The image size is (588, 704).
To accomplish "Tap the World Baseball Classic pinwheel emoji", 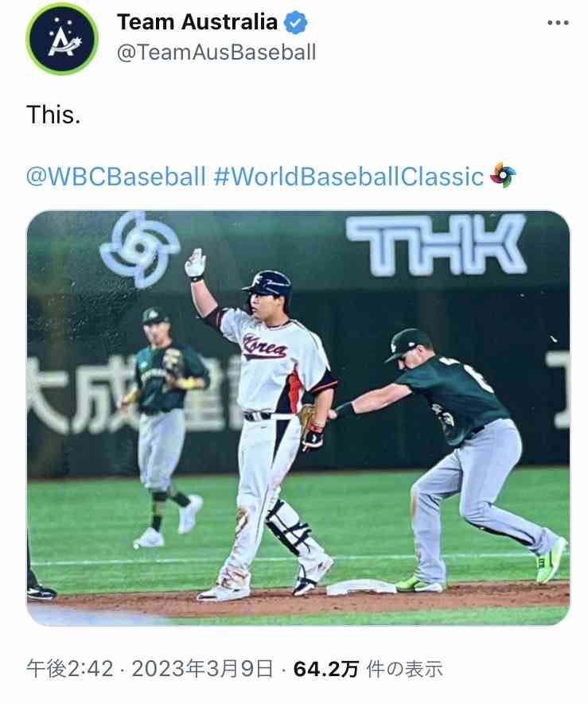I will 503,175.
